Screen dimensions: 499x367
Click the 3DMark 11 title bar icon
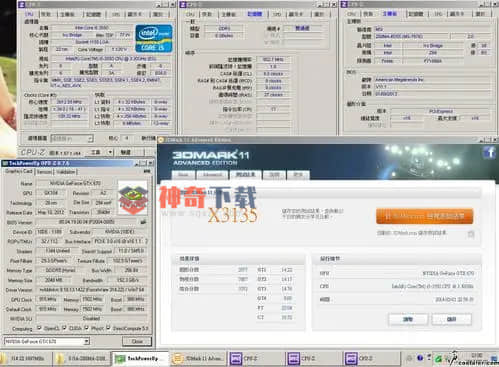click(161, 140)
